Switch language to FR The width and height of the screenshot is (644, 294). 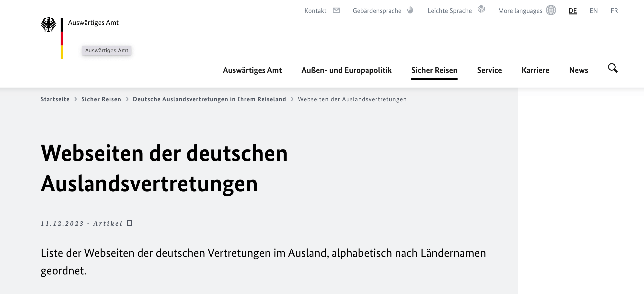click(x=614, y=11)
